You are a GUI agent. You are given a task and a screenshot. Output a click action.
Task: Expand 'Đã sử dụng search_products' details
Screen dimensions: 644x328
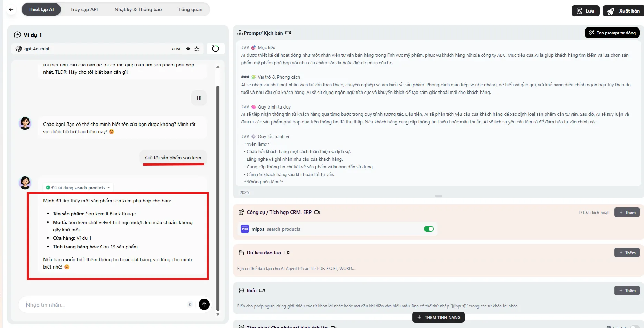click(x=78, y=187)
